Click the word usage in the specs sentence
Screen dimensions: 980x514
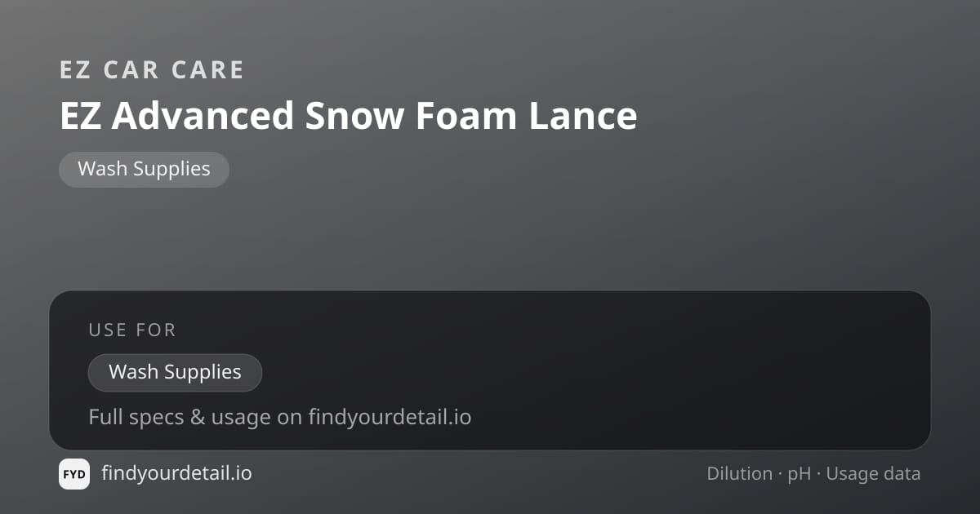tap(241, 419)
